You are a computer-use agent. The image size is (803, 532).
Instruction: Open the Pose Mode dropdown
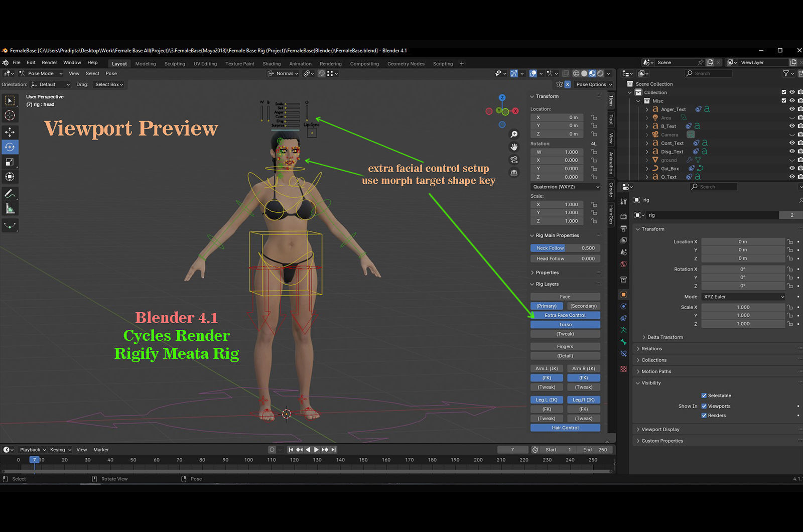click(41, 73)
